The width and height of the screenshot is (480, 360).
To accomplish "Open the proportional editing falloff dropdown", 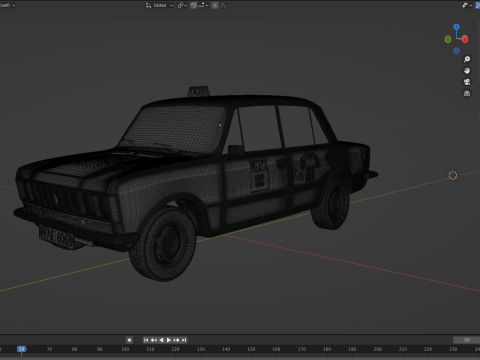I will tap(224, 5).
